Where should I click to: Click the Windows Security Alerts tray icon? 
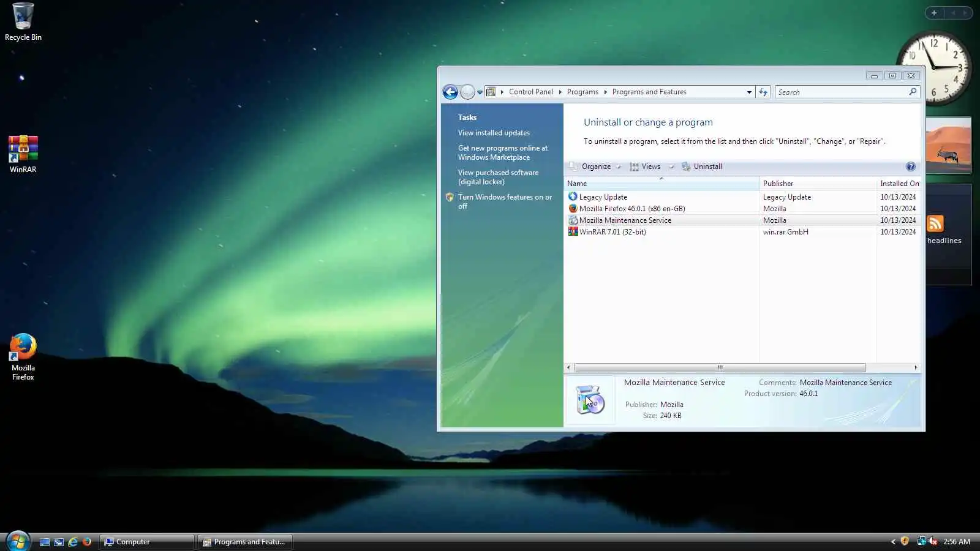[905, 541]
